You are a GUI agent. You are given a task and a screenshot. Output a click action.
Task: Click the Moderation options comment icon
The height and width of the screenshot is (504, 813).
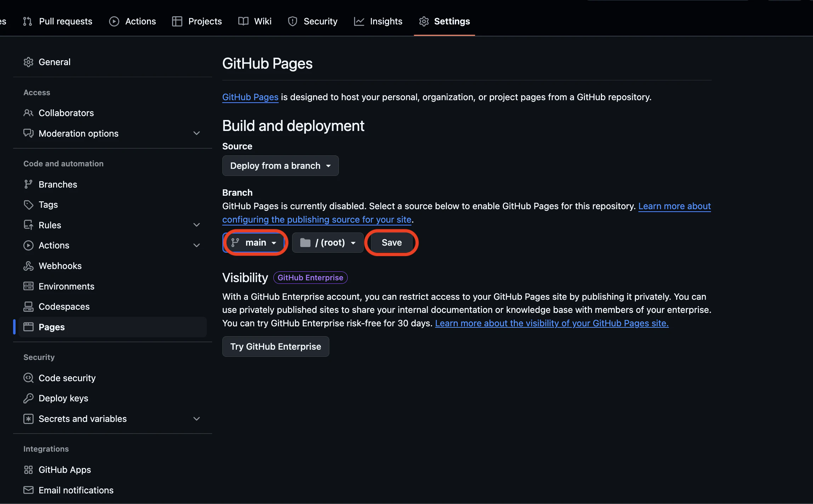click(x=28, y=133)
